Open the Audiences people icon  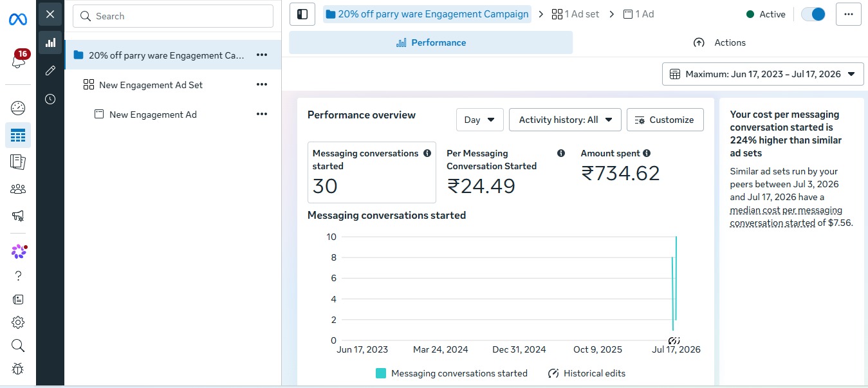pos(18,189)
